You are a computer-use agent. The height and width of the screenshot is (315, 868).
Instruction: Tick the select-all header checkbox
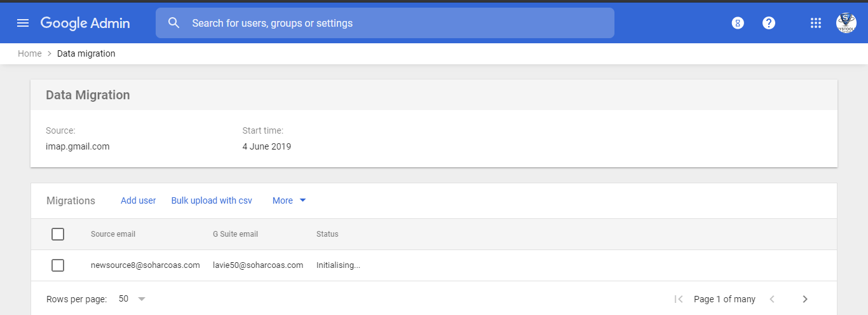pos(58,234)
